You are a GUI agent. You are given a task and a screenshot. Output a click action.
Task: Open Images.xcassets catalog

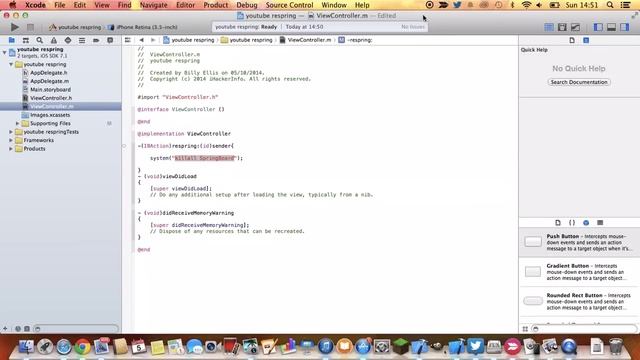point(50,115)
